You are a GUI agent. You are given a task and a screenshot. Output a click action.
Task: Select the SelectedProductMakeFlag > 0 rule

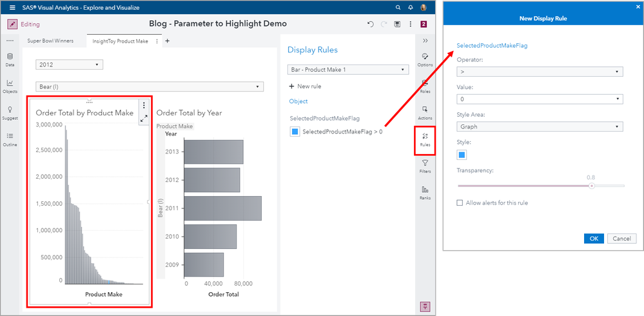(x=342, y=132)
